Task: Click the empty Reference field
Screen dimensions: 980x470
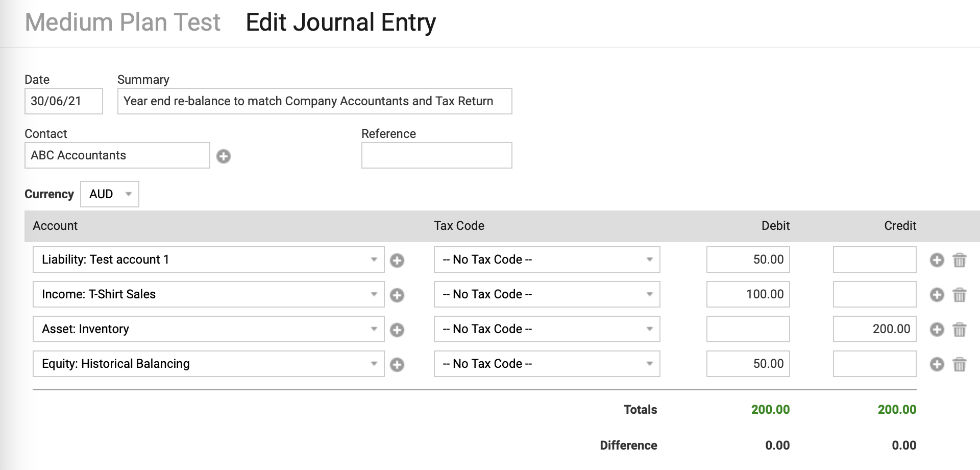Action: pos(436,155)
